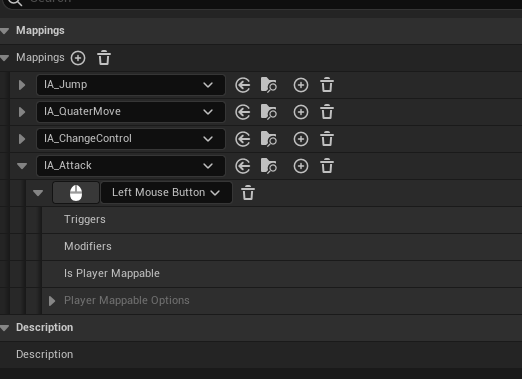This screenshot has width=522, height=379.
Task: Open the Left Mouse Button key dropdown
Action: [166, 193]
